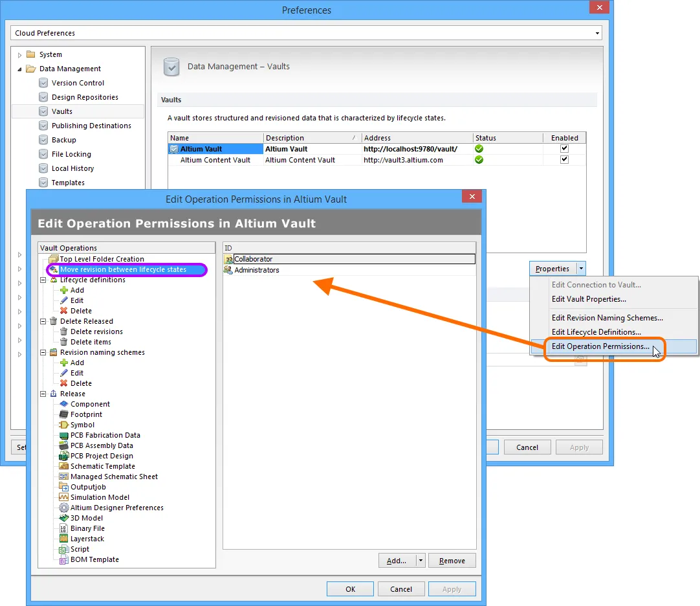Click the Binary File icon
700x606 pixels.
click(x=64, y=528)
